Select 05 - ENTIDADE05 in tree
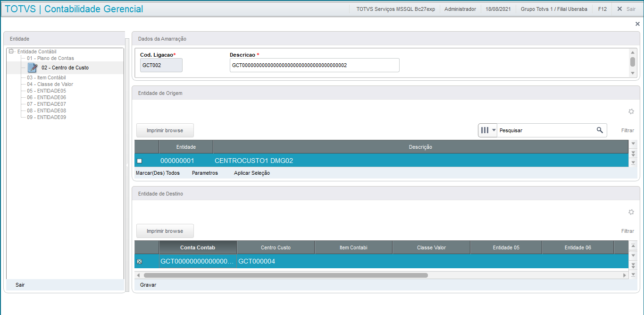The image size is (644, 315). coord(46,91)
